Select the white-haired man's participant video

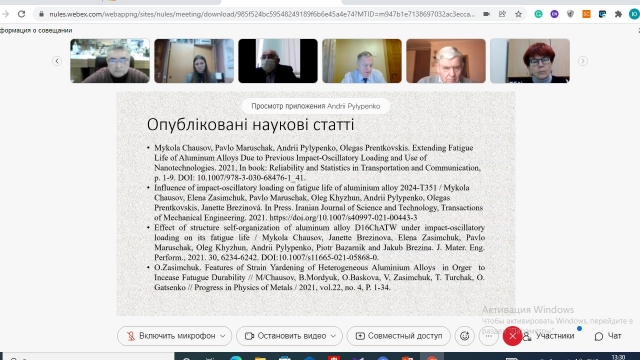[446, 61]
